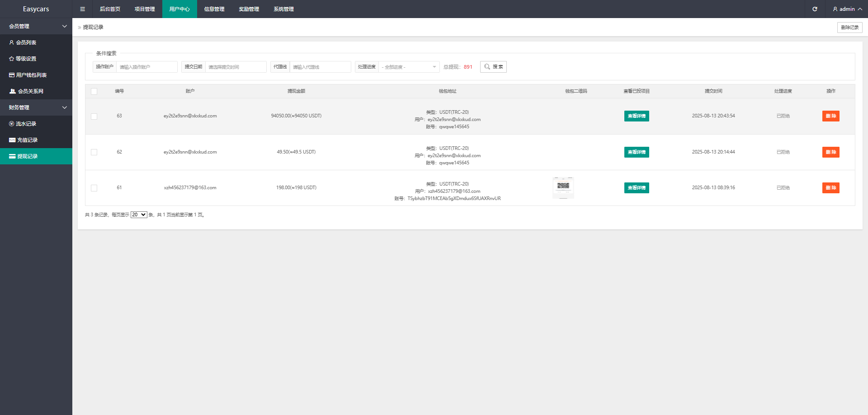Open the page size dropdown showing 20
The image size is (868, 415).
pyautogui.click(x=139, y=215)
